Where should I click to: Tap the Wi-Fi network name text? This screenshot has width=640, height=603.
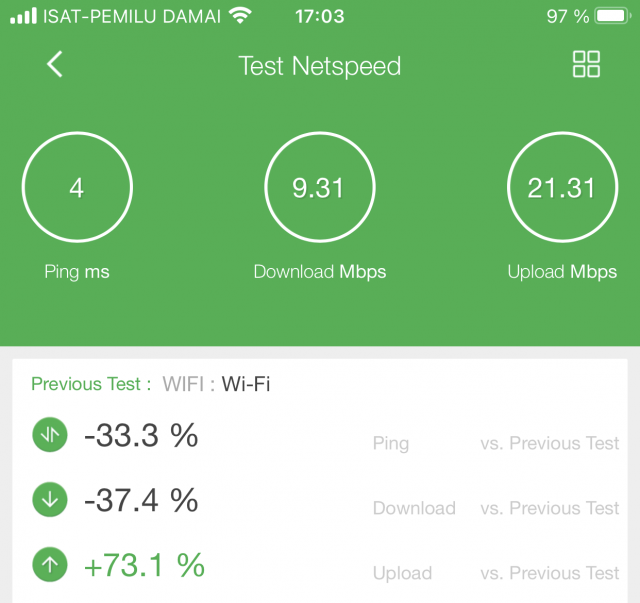[x=246, y=384]
